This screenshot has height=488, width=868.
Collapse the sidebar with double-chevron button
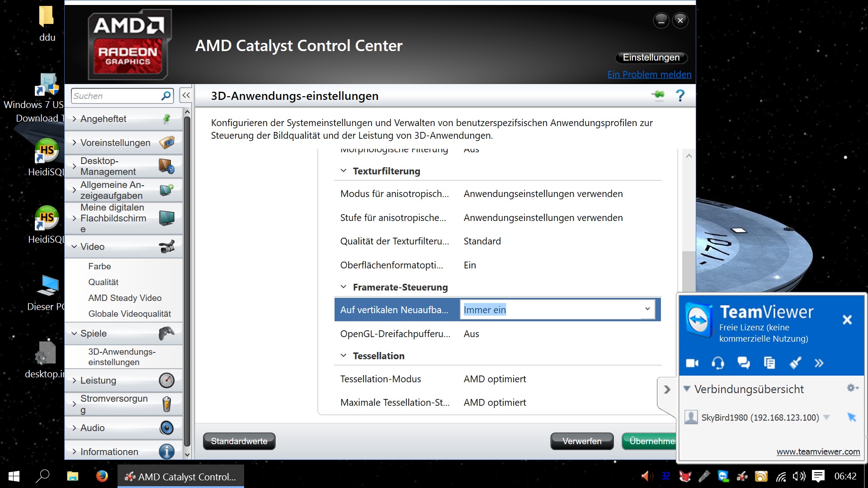(186, 95)
